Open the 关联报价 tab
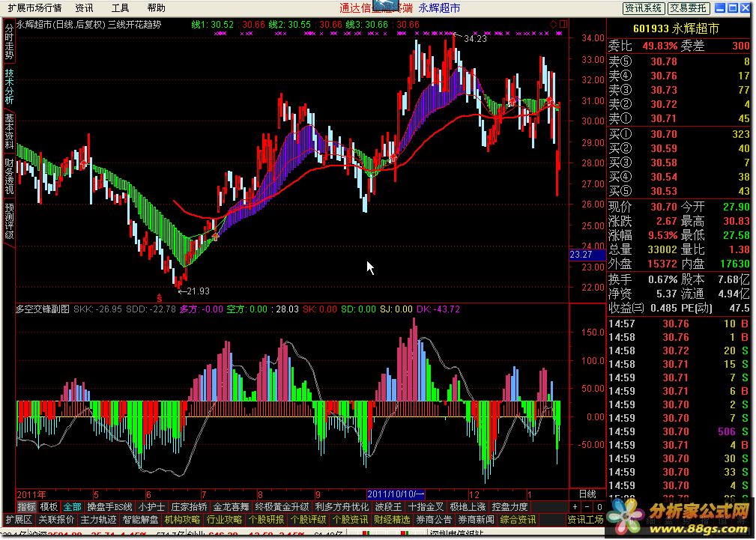This screenshot has width=756, height=540. (x=56, y=520)
